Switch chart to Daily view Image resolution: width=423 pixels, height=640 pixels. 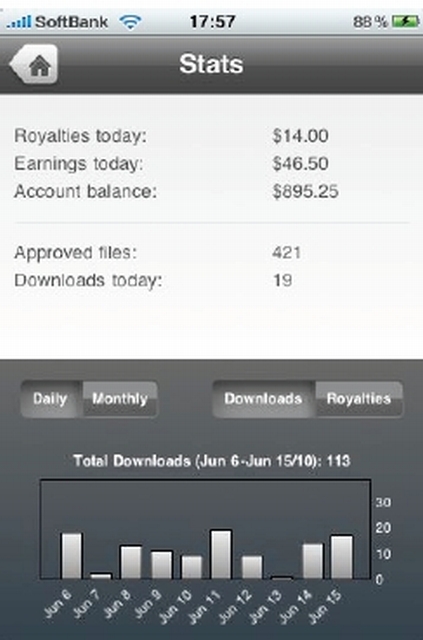(x=51, y=399)
